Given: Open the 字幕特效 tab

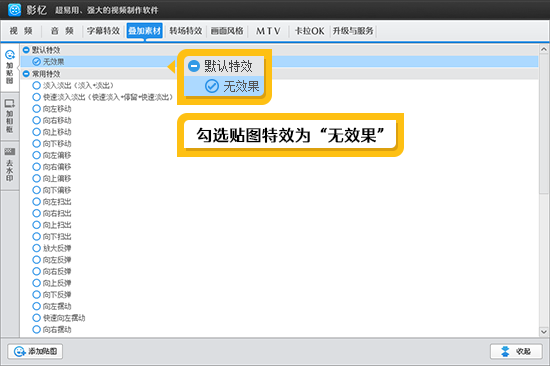Looking at the screenshot, I should pyautogui.click(x=103, y=31).
